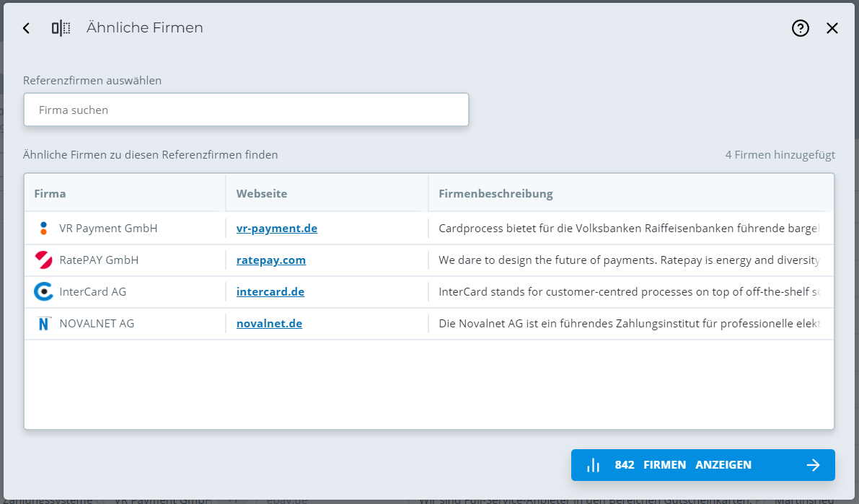Focus the Firma suchen search field
The height and width of the screenshot is (504, 859).
click(x=246, y=110)
